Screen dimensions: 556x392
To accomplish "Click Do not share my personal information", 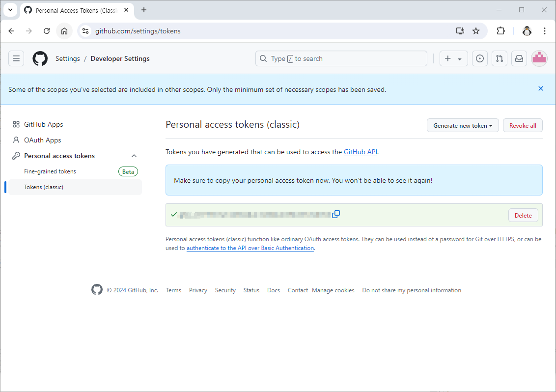I will (412, 290).
